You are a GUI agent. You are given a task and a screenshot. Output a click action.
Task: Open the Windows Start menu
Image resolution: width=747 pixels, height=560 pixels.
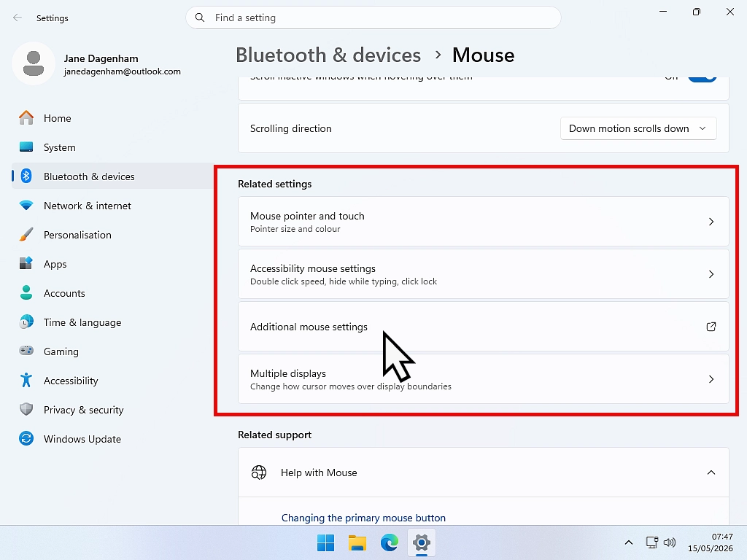pos(326,542)
